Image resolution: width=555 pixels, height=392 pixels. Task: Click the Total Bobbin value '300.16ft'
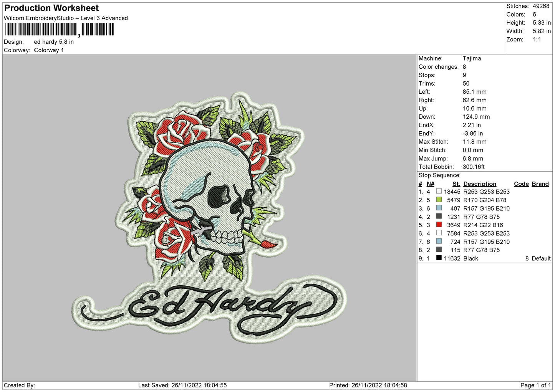(474, 167)
